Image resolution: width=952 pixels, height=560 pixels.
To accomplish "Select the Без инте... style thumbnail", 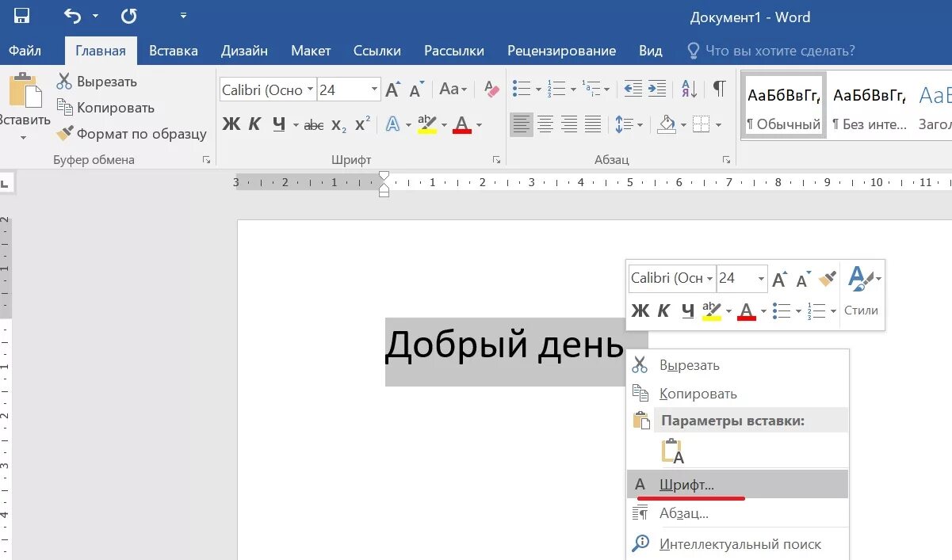I will coord(870,106).
